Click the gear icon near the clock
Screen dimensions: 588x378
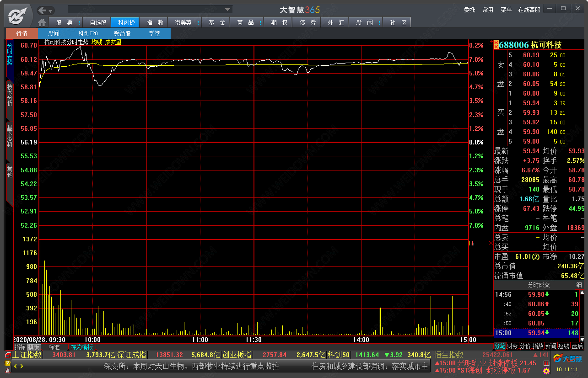click(x=545, y=370)
